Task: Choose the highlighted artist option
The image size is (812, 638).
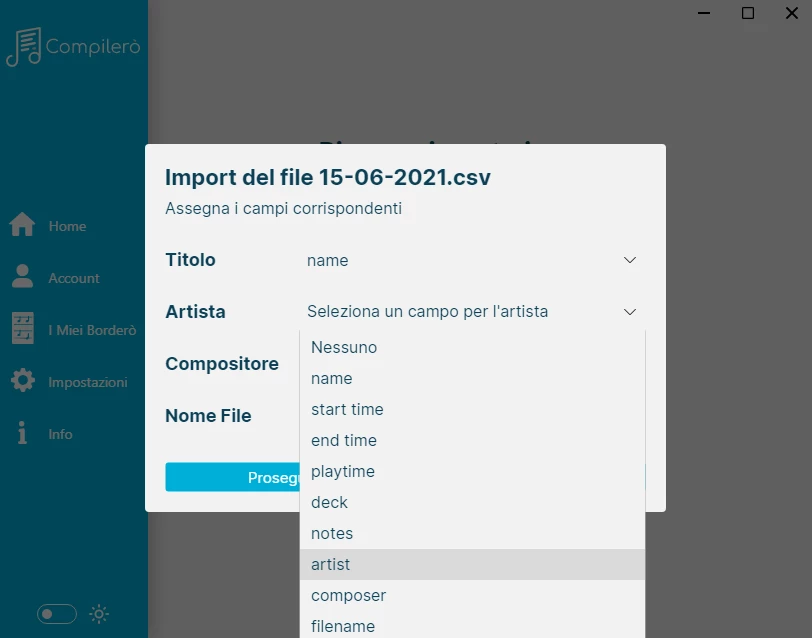Action: [x=472, y=564]
